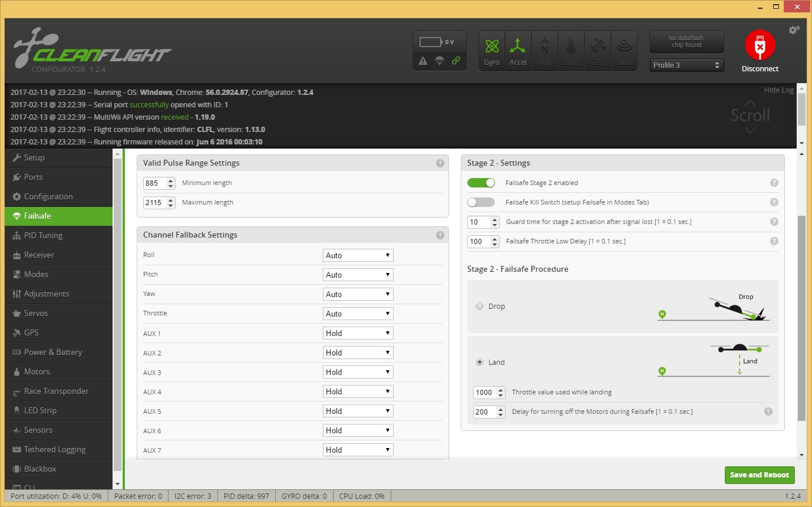812x507 pixels.
Task: Expand the AUX 1 fallback dropdown
Action: pyautogui.click(x=358, y=333)
